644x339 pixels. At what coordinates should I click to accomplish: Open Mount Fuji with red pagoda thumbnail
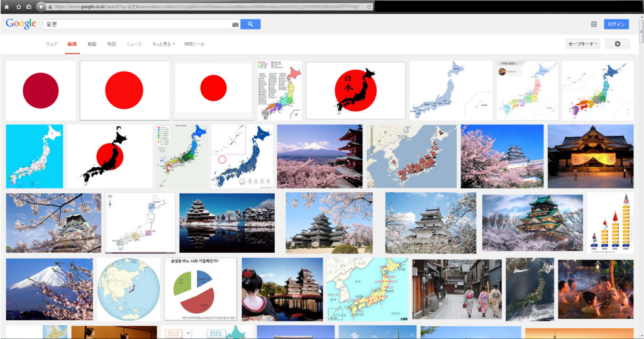(x=320, y=157)
